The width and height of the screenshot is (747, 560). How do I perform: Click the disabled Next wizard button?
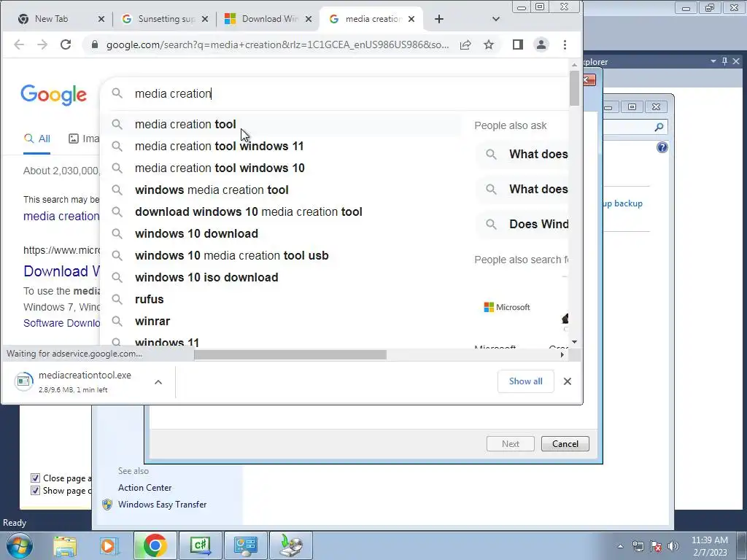pyautogui.click(x=510, y=444)
